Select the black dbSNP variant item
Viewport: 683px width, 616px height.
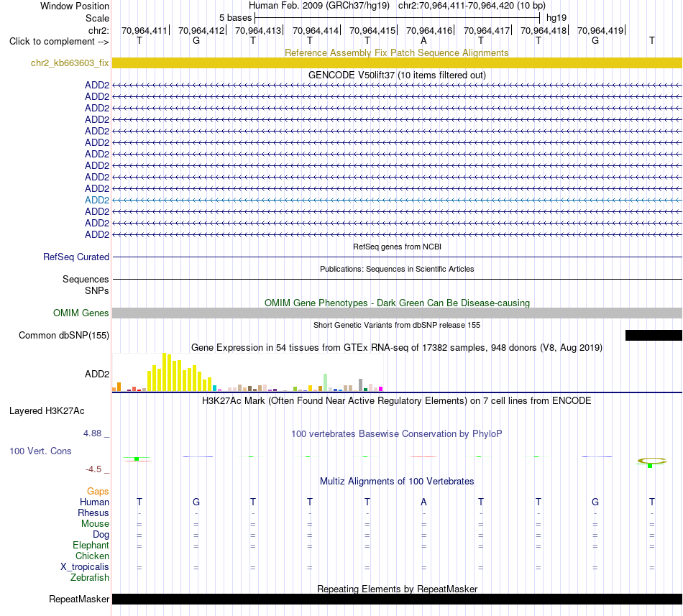(654, 335)
